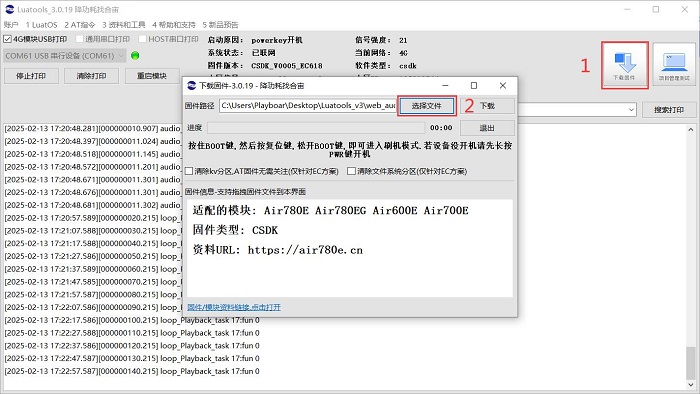Screen dimensions: 700x394
Task: Click the 重启模块 button
Action: pos(152,76)
